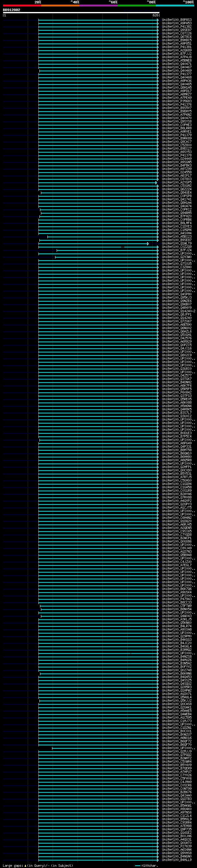Screen dimensions: 197x868
Task: Select hit label UniRef100_Q84UE4
Action: pos(177,192)
